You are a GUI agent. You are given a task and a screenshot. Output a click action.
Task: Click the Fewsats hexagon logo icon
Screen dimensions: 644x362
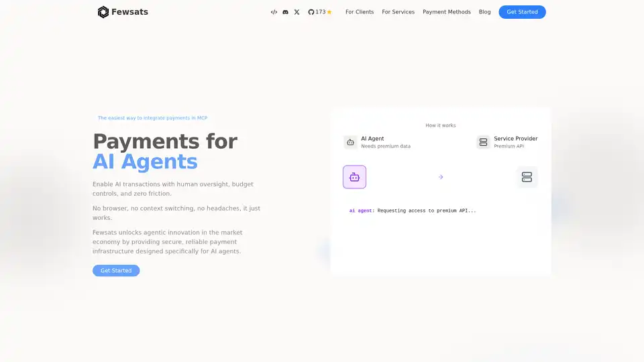coord(103,12)
